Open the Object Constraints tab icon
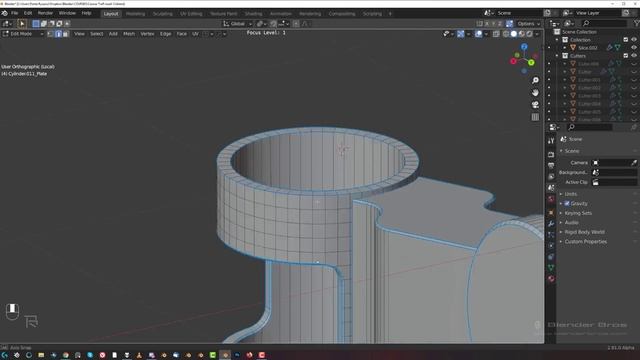Viewport: 640px width, 360px height. tap(551, 257)
